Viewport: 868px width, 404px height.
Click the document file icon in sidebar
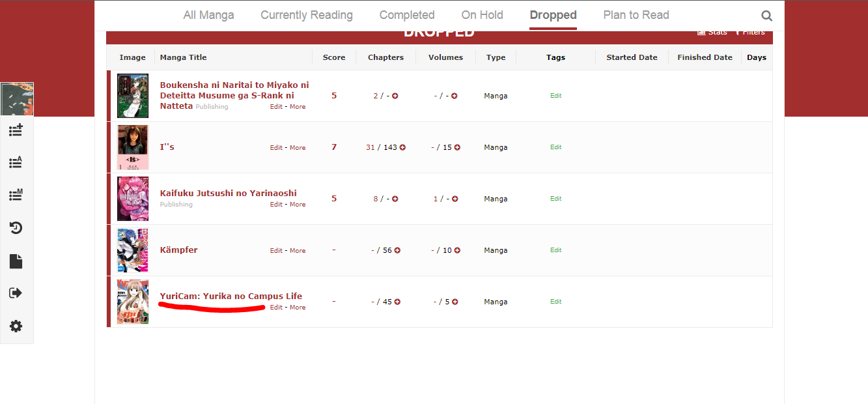tap(16, 261)
